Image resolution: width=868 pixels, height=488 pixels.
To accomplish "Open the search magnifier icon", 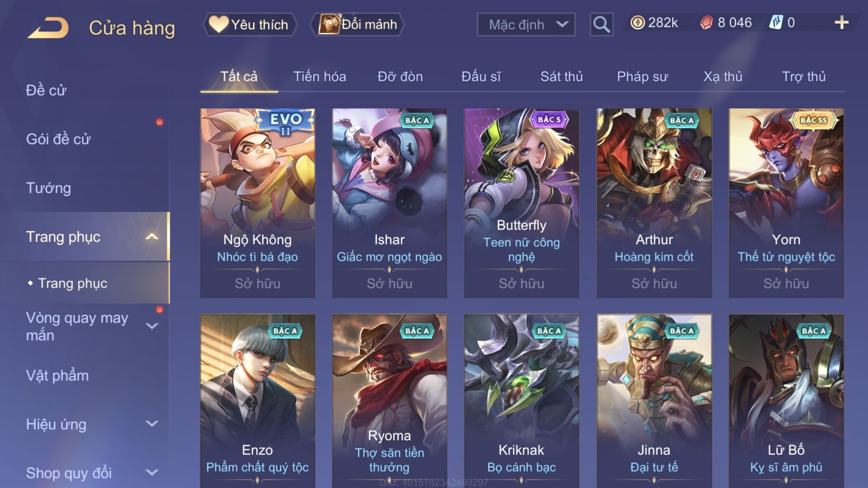I will (x=601, y=24).
